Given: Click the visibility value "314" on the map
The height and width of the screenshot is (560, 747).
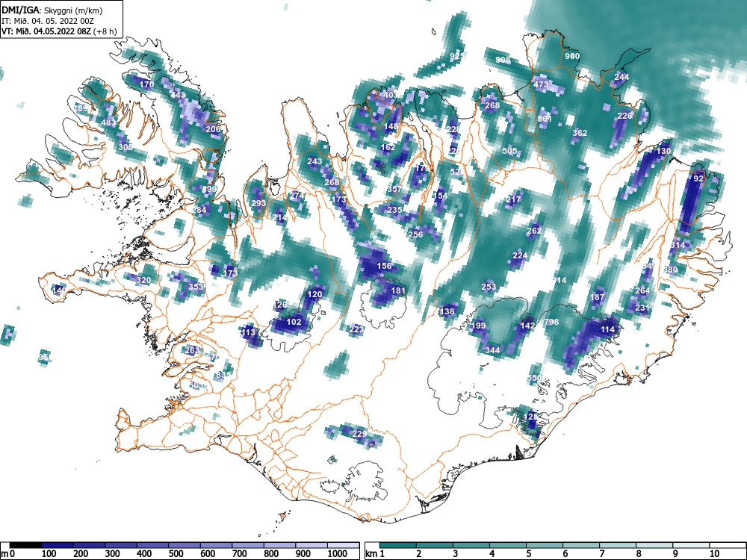Looking at the screenshot, I should click(678, 245).
